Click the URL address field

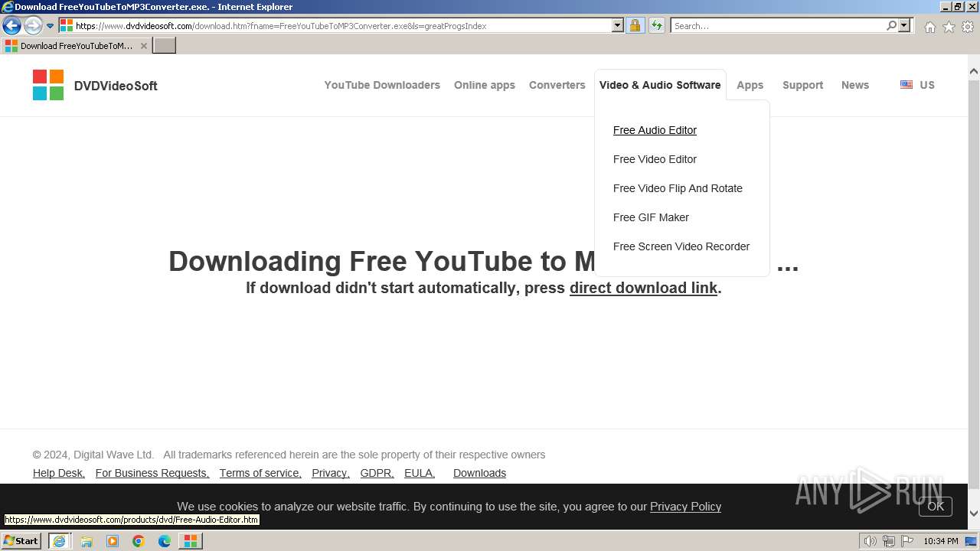343,25
